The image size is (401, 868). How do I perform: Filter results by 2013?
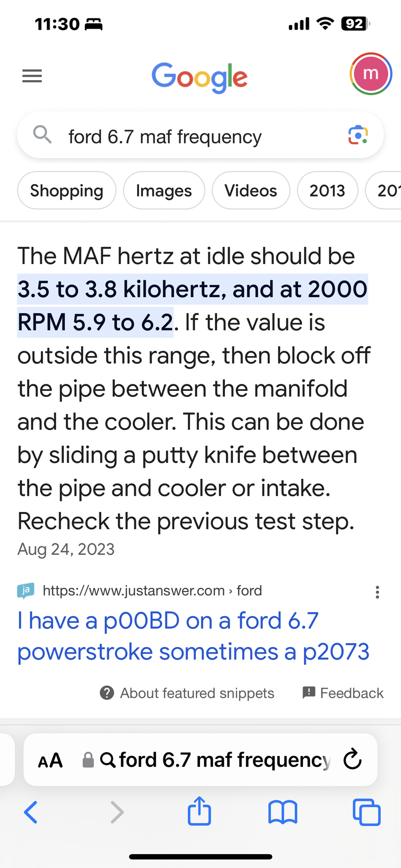click(327, 190)
